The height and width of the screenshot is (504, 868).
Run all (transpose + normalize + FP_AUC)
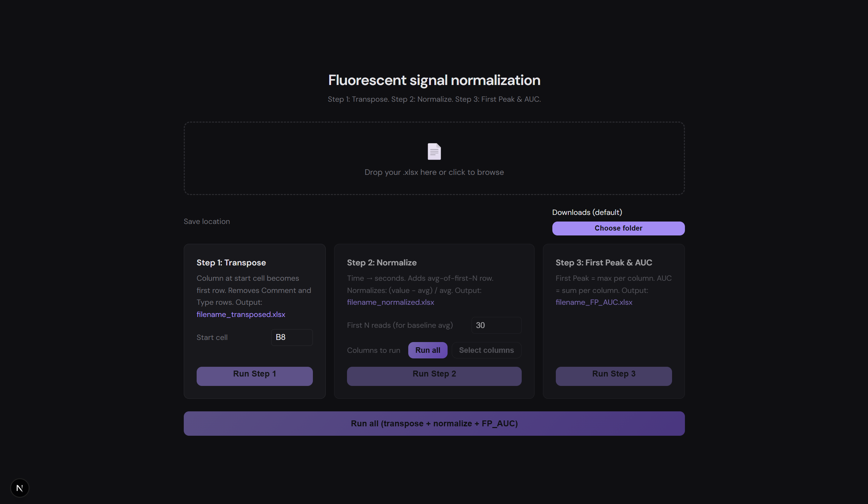point(434,423)
